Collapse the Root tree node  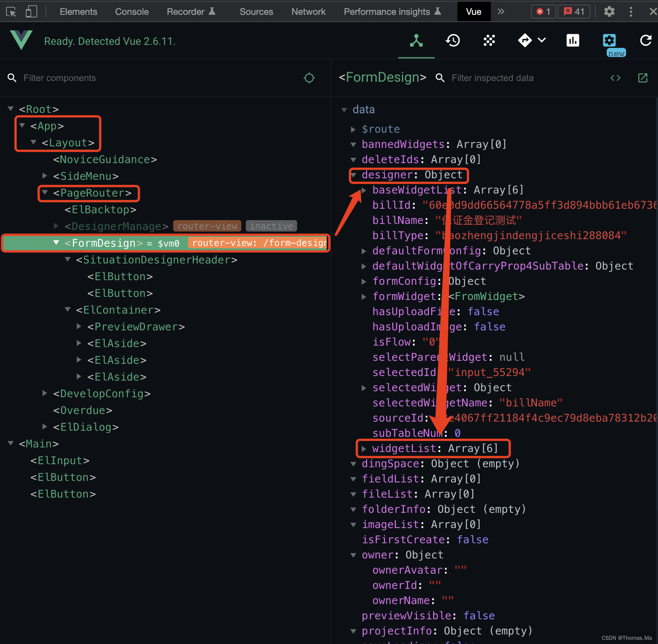coord(11,109)
